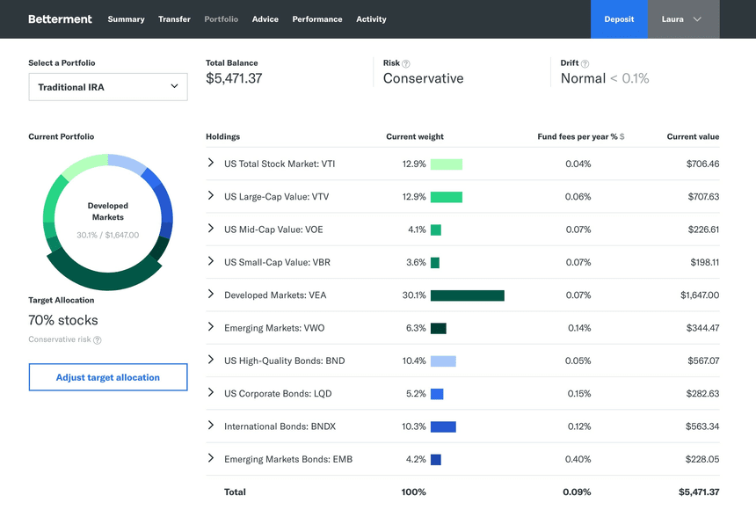Screen dimensions: 756x532
Task: Click the VTV green weight bar
Action: click(447, 197)
